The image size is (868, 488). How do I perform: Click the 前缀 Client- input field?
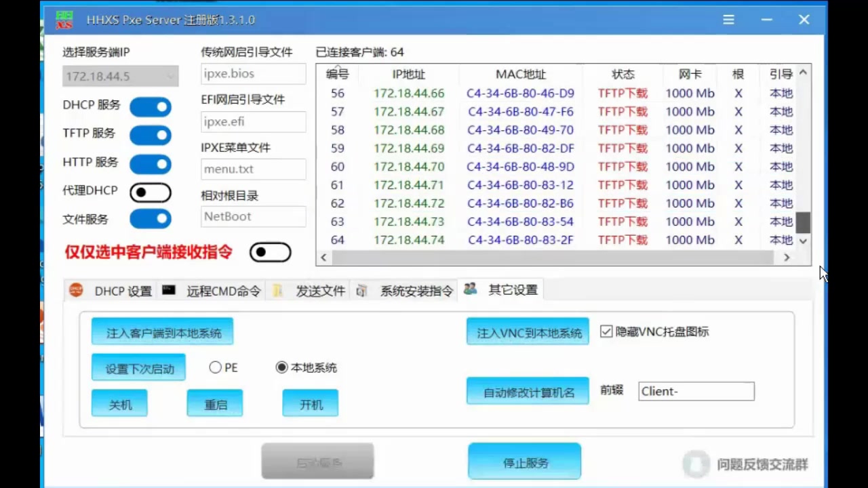tap(696, 391)
